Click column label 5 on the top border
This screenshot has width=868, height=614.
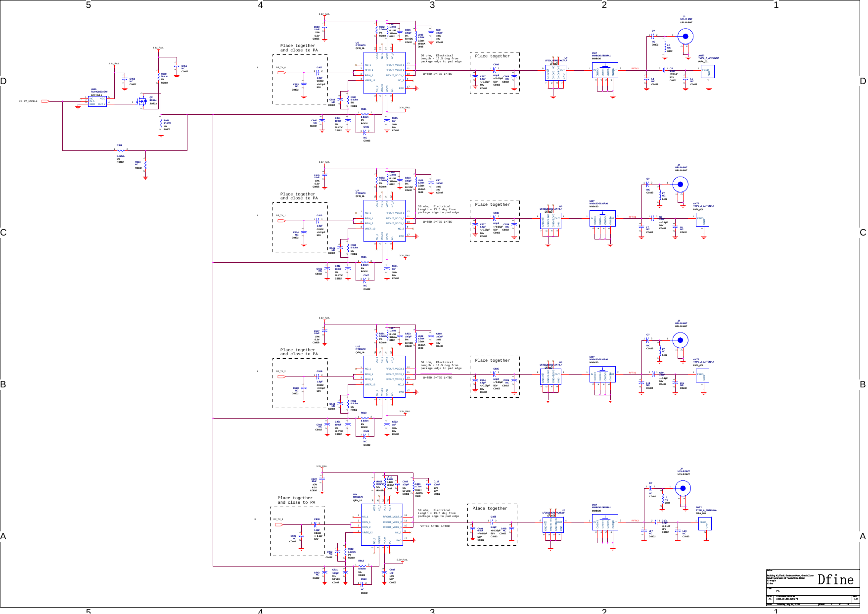[89, 5]
